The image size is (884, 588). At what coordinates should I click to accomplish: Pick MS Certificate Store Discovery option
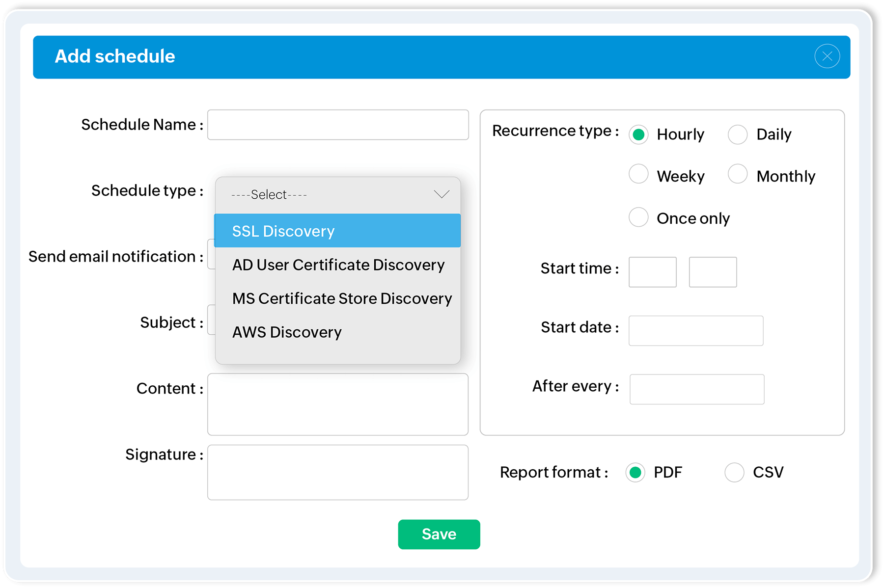click(x=341, y=298)
